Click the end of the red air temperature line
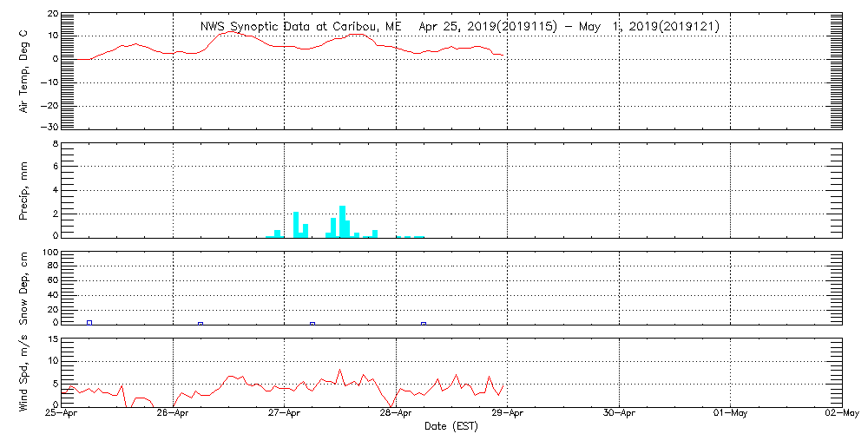The width and height of the screenshot is (868, 434). pos(503,55)
